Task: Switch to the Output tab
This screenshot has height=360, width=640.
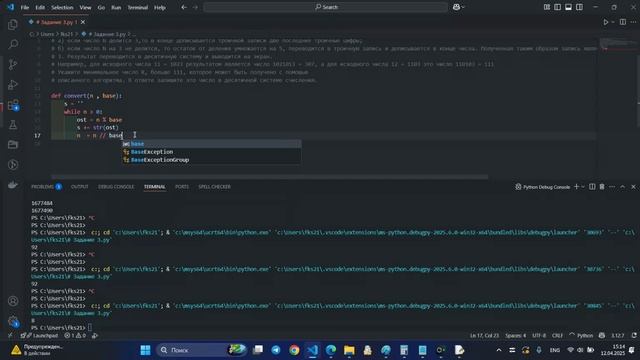Action: 80,187
